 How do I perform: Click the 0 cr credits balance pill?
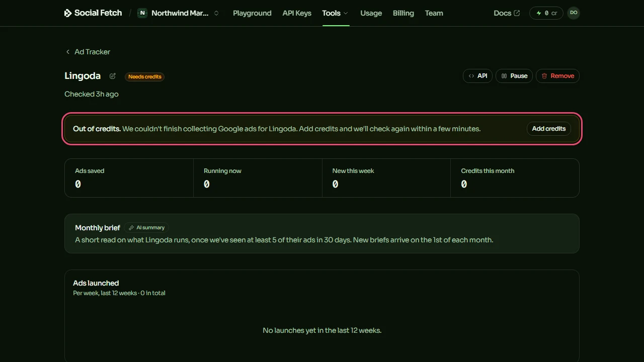[546, 13]
